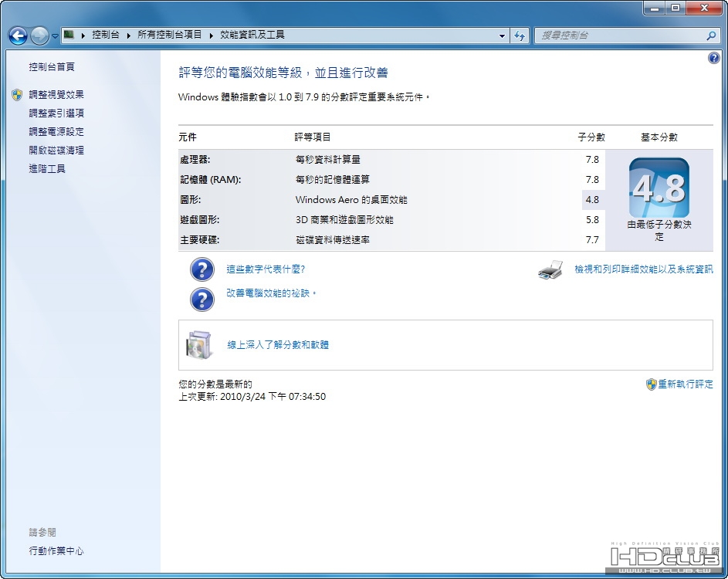Click the refresh button beside address bar
The width and height of the screenshot is (728, 579).
(x=520, y=36)
